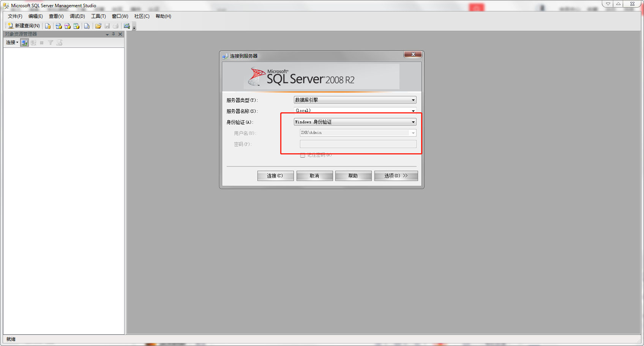Click the filter icon in Object Explorer toolbar

coord(51,42)
